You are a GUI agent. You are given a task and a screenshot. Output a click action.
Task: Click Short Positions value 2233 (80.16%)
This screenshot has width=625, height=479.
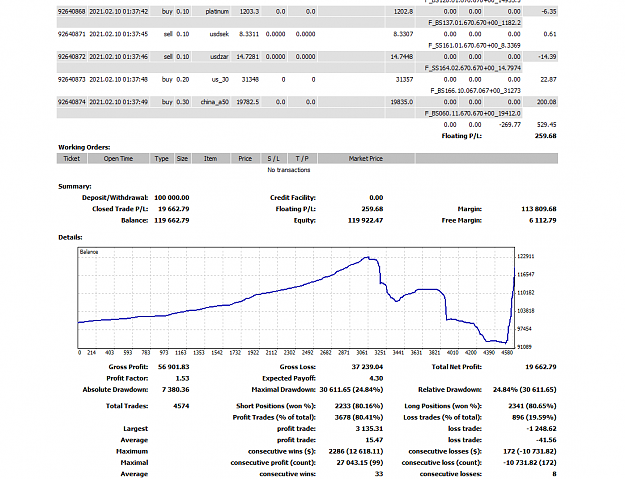359,406
